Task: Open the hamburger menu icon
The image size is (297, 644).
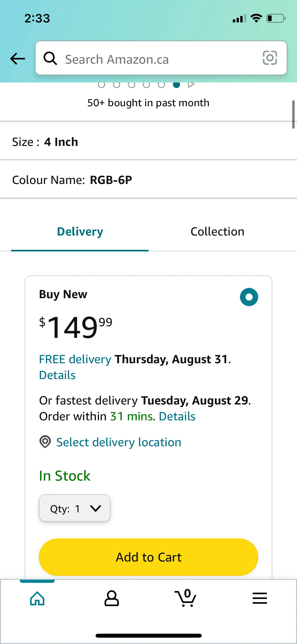Action: pos(260,598)
